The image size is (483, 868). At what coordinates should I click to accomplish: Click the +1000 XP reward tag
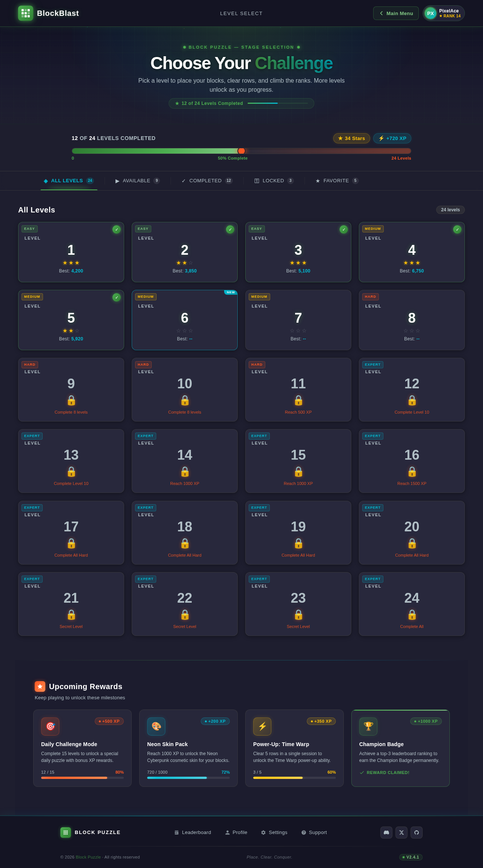click(426, 721)
